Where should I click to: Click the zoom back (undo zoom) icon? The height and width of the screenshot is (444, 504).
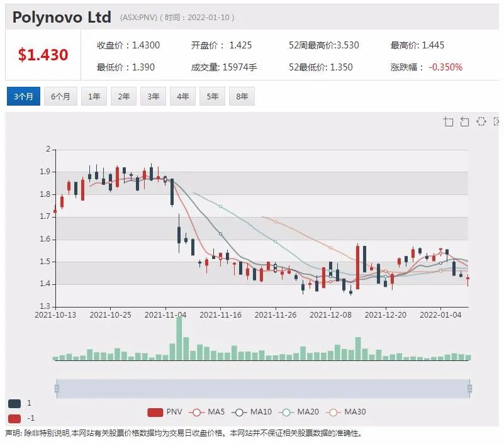pos(464,122)
